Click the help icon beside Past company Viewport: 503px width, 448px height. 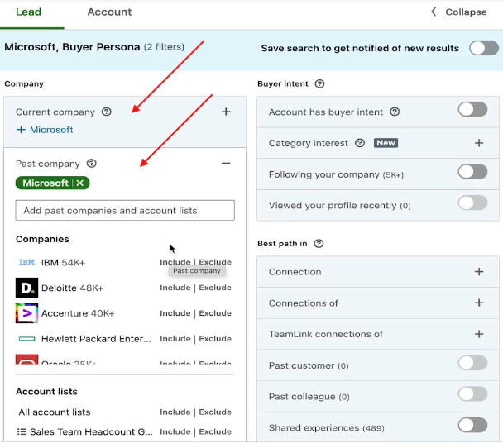point(92,164)
